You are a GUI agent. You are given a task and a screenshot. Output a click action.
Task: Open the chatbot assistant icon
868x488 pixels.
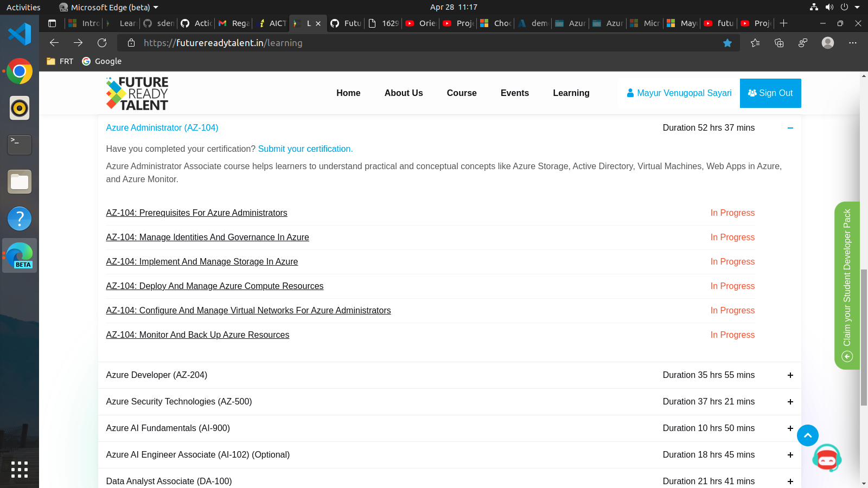[827, 458]
